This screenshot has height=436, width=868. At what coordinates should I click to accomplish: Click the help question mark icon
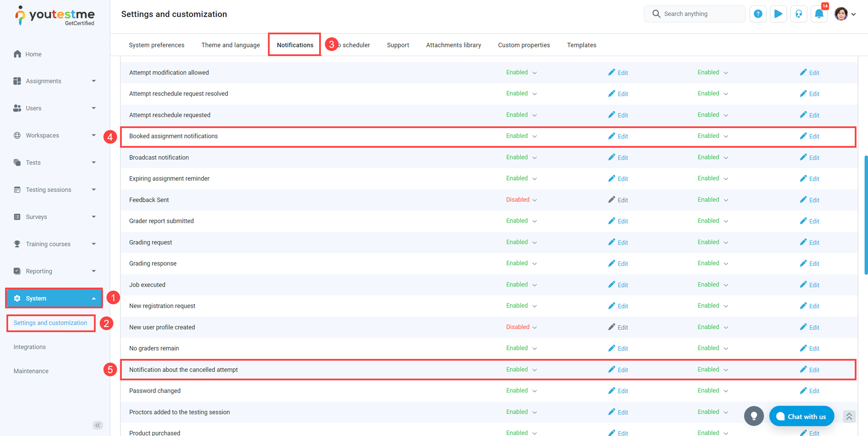click(758, 14)
